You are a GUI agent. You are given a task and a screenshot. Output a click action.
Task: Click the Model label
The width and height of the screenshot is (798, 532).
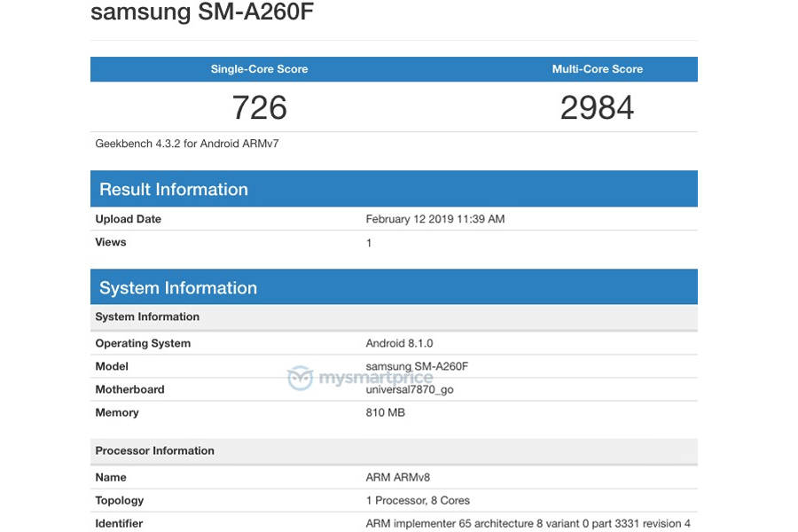coord(112,366)
